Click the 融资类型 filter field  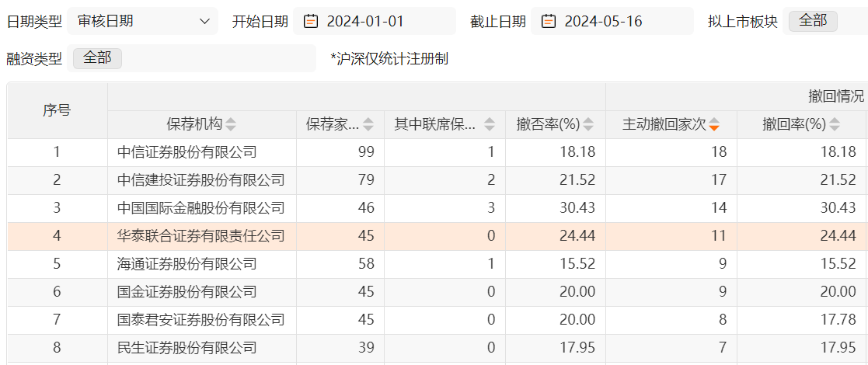coord(191,58)
